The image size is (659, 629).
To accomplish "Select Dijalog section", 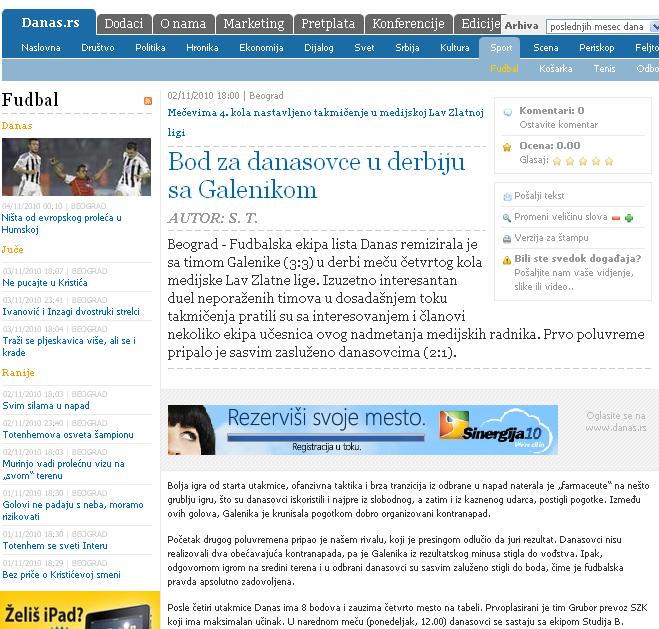I will point(319,47).
